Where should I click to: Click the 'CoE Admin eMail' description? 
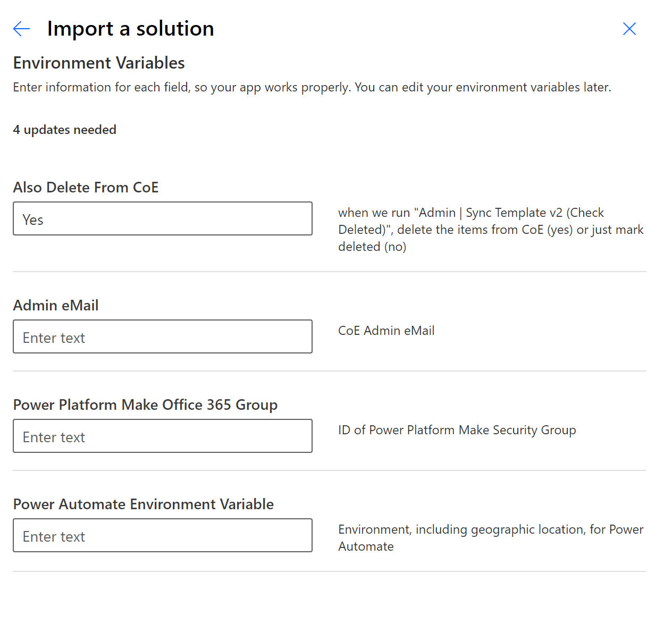(387, 331)
